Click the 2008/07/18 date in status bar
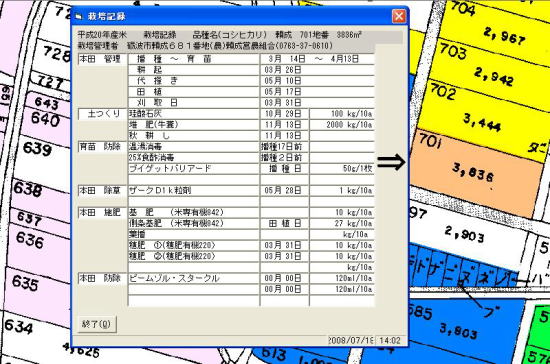Image resolution: width=550 pixels, height=364 pixels. pyautogui.click(x=351, y=341)
